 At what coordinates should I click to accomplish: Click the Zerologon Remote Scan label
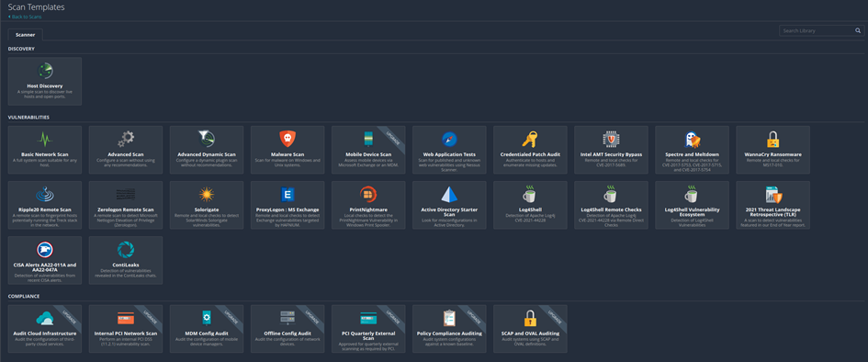coord(126,209)
